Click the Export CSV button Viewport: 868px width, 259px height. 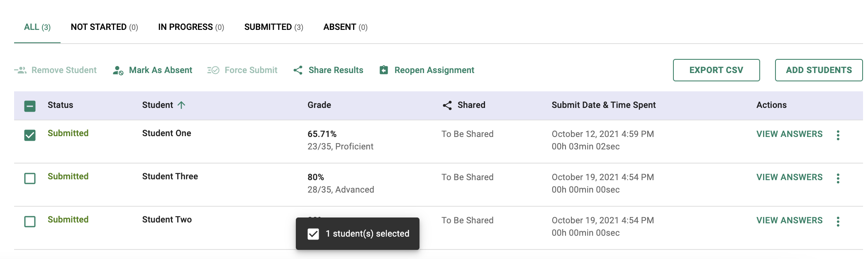[x=717, y=70]
